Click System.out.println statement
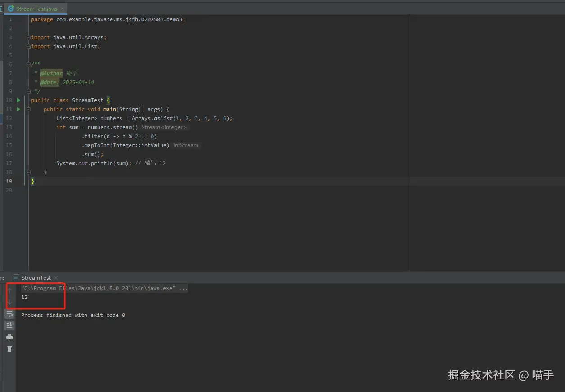The image size is (565, 392). point(94,163)
